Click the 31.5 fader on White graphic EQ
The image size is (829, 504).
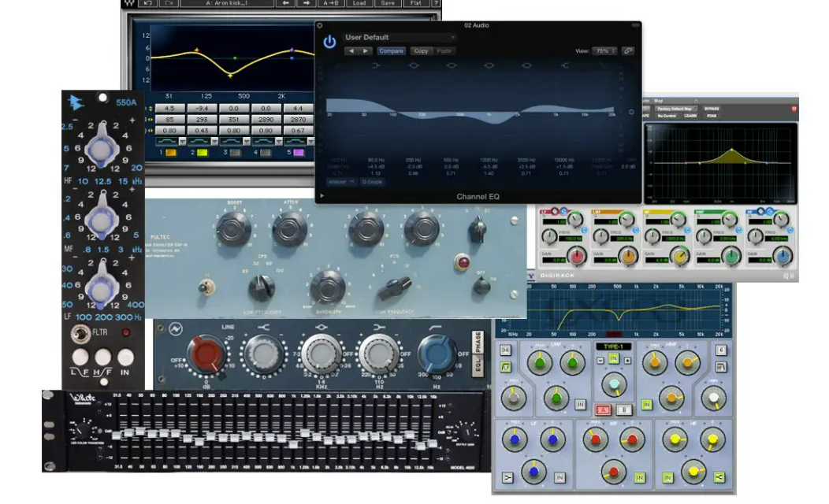click(117, 435)
